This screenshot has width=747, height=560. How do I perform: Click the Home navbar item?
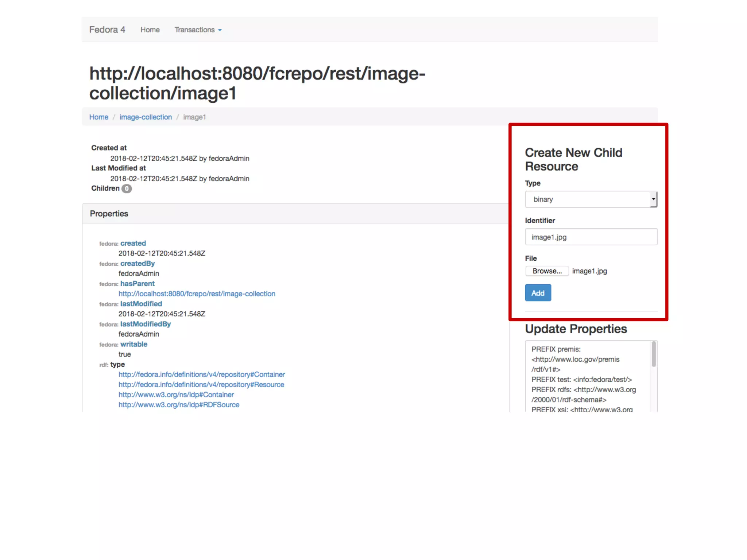point(150,30)
